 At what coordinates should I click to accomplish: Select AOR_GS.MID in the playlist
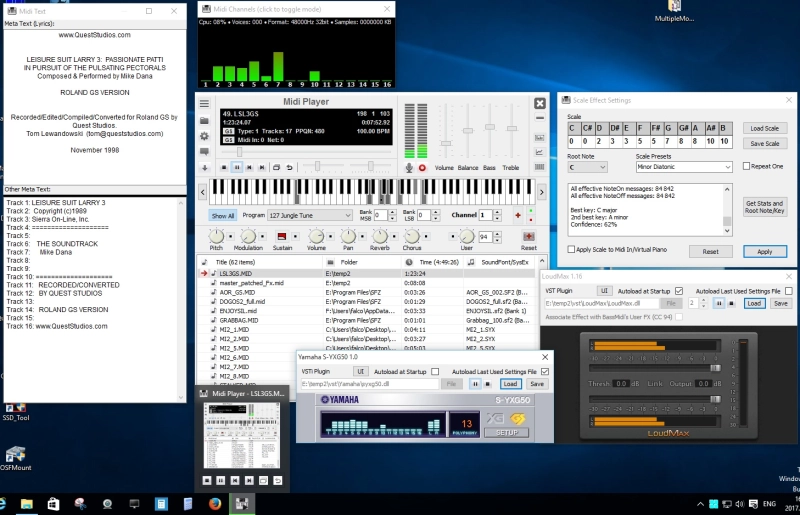pos(367,292)
